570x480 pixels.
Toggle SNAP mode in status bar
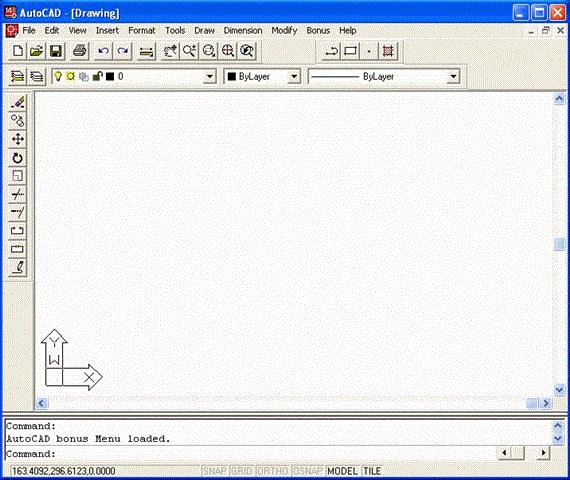coord(214,471)
